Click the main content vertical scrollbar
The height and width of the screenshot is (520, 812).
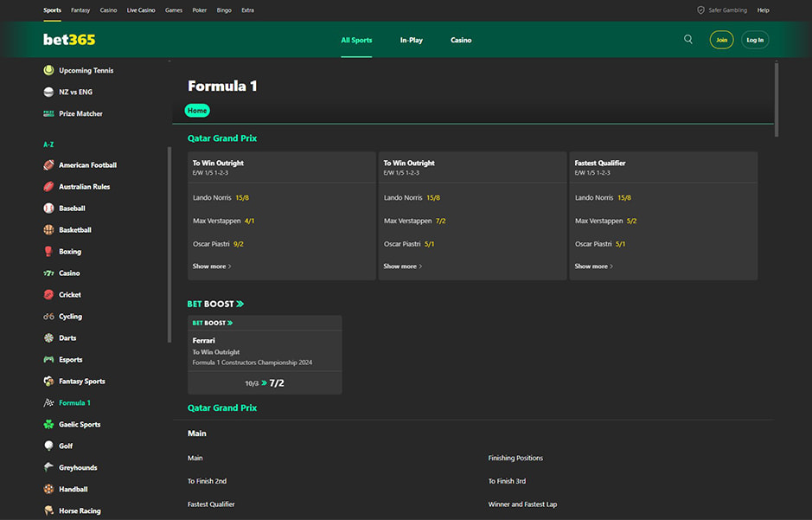[x=777, y=100]
